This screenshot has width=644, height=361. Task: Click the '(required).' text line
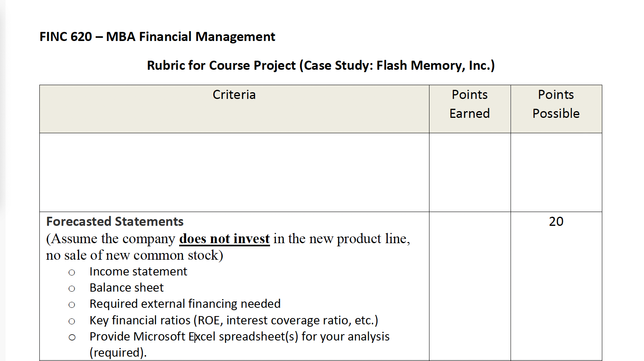pos(118,352)
